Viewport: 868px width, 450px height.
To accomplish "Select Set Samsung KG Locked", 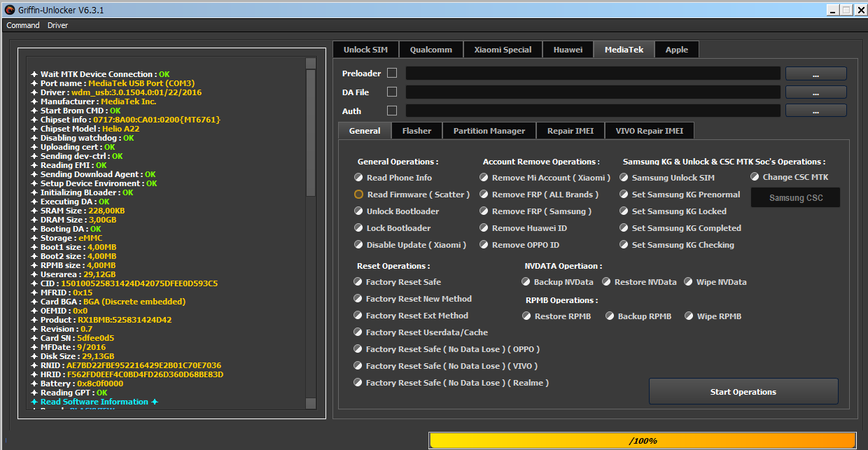I will click(x=673, y=211).
